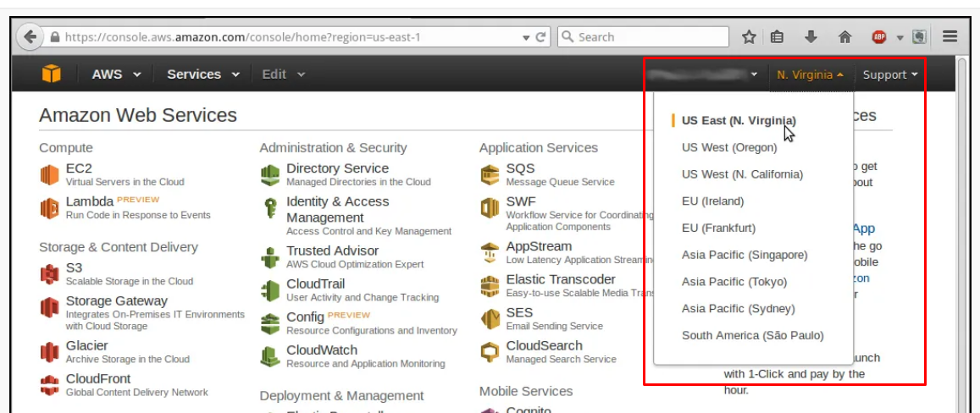Image resolution: width=980 pixels, height=413 pixels.
Task: Click the SES service icon
Action: pos(490,319)
